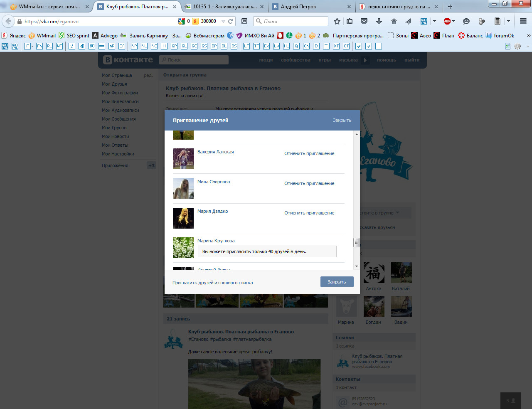Expand the dropdown arrow beside the SAPE icon

(x=434, y=21)
